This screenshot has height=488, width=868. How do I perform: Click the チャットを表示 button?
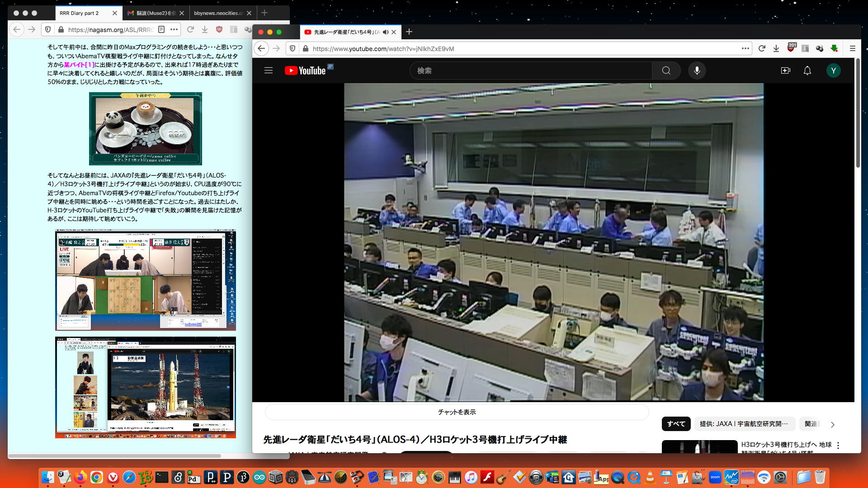457,412
